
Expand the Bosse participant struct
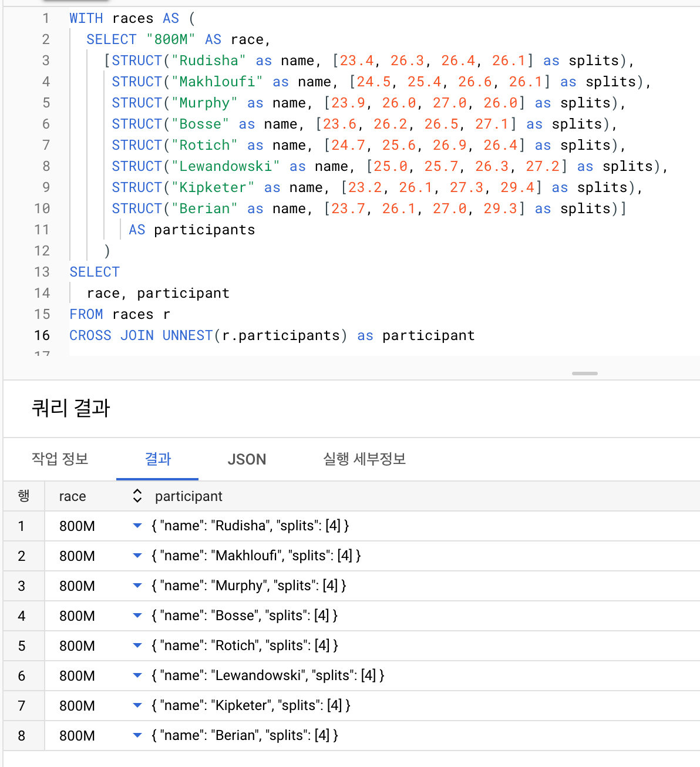137,615
